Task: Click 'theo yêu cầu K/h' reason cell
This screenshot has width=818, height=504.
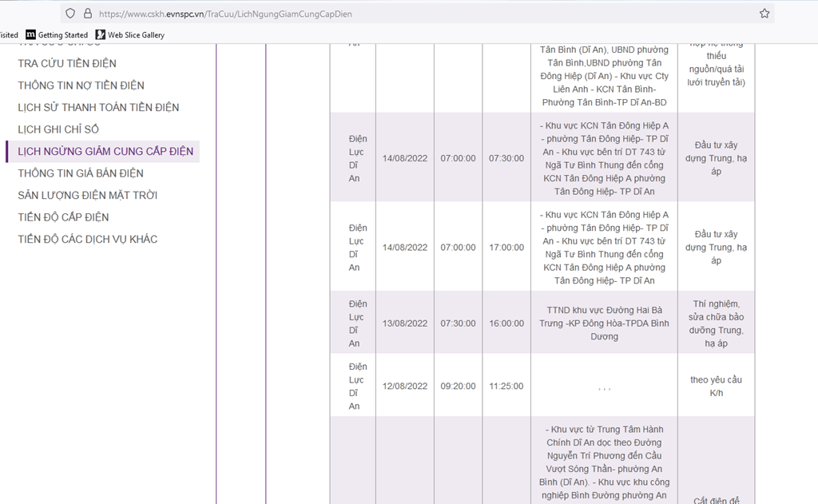Action: 717,386
